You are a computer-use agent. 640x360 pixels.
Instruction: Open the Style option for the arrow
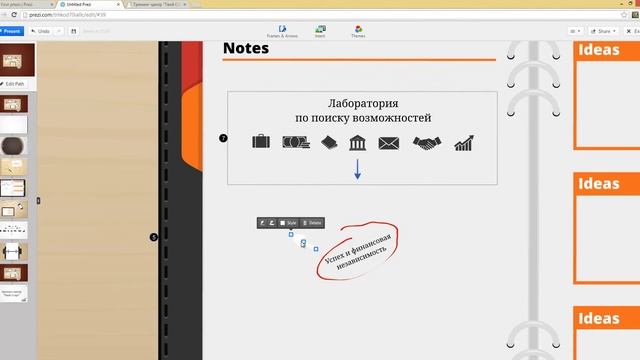click(x=288, y=223)
